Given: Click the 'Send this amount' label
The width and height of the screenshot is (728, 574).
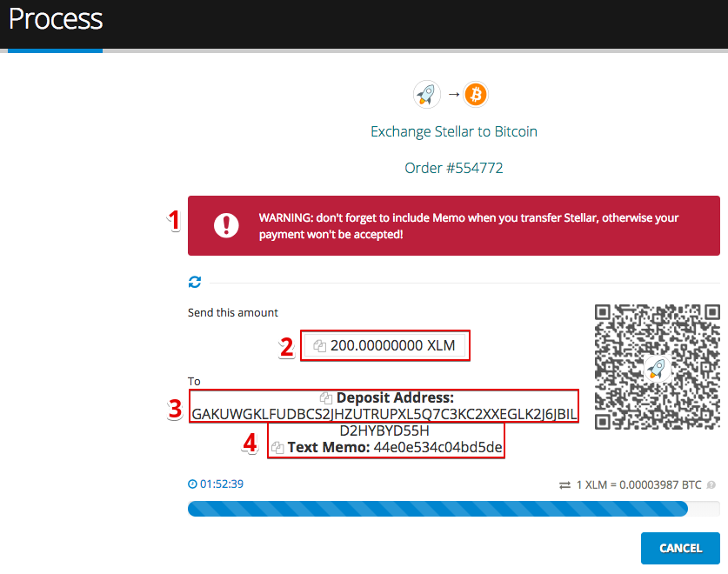Looking at the screenshot, I should tap(232, 312).
